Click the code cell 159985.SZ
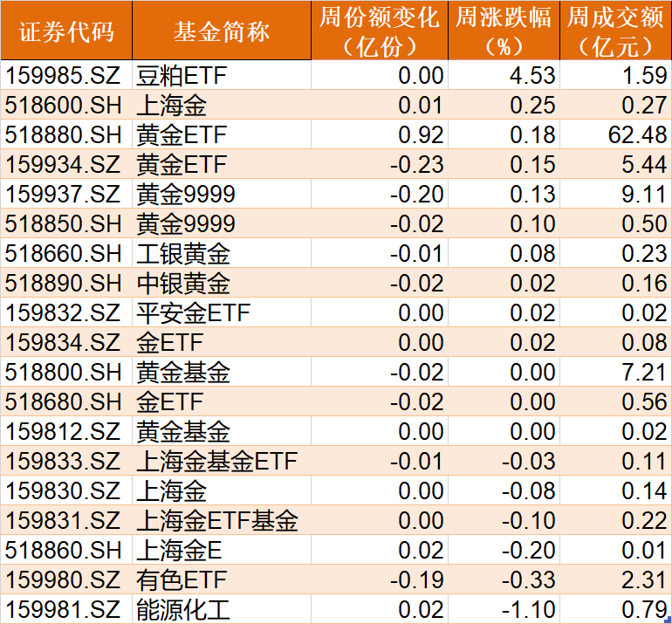This screenshot has width=672, height=624. click(63, 75)
